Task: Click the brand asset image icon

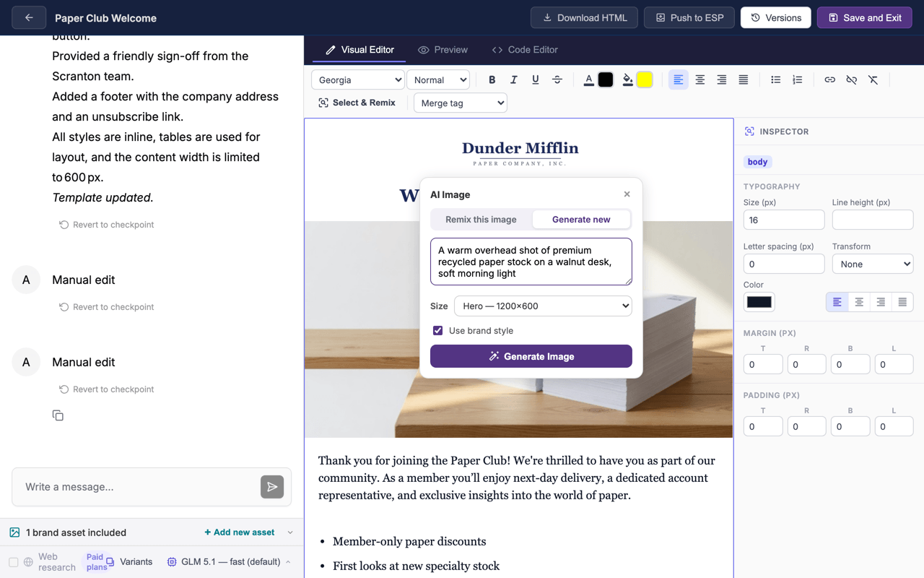Action: pos(14,532)
